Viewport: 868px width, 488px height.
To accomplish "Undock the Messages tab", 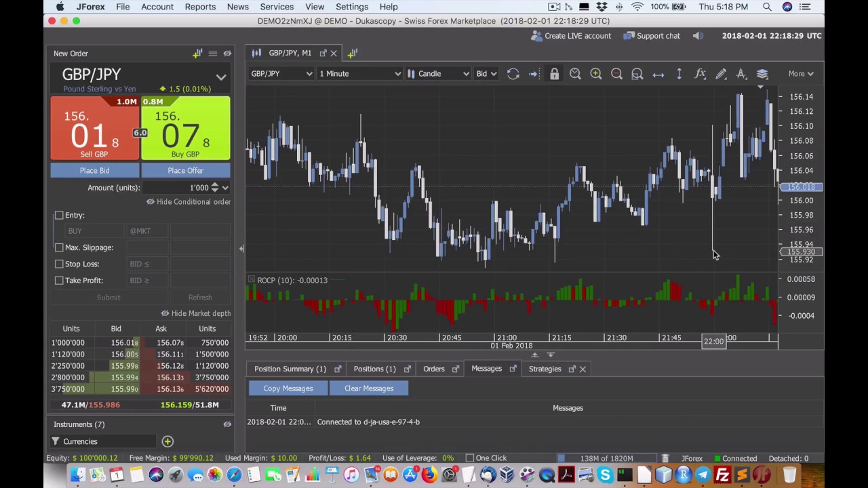I will click(513, 369).
